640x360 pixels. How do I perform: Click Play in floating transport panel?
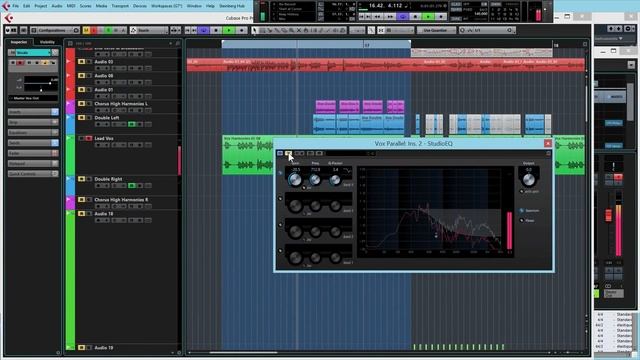[x=428, y=17]
